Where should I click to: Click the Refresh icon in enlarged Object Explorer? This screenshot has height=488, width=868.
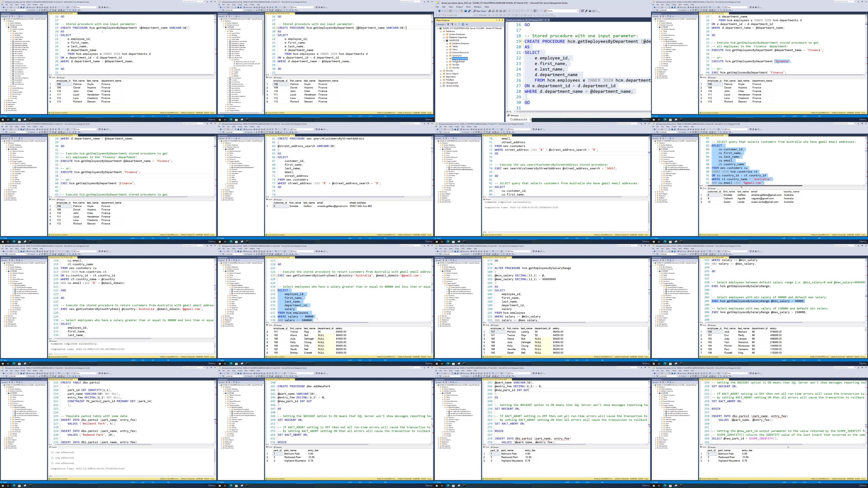463,24
